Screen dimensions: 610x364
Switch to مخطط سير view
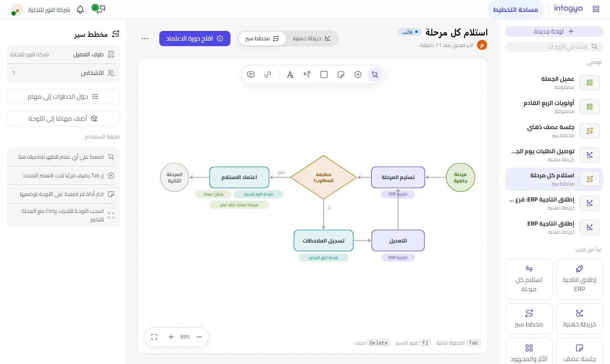coord(262,39)
